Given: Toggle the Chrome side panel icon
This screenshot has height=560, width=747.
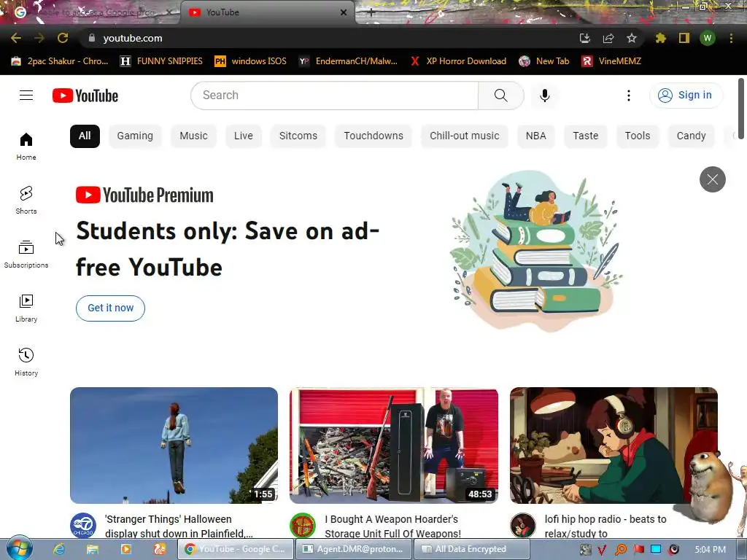Looking at the screenshot, I should [x=684, y=38].
